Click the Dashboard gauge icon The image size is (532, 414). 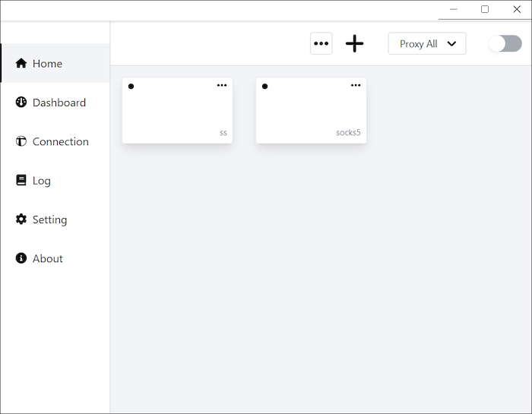[x=21, y=103]
